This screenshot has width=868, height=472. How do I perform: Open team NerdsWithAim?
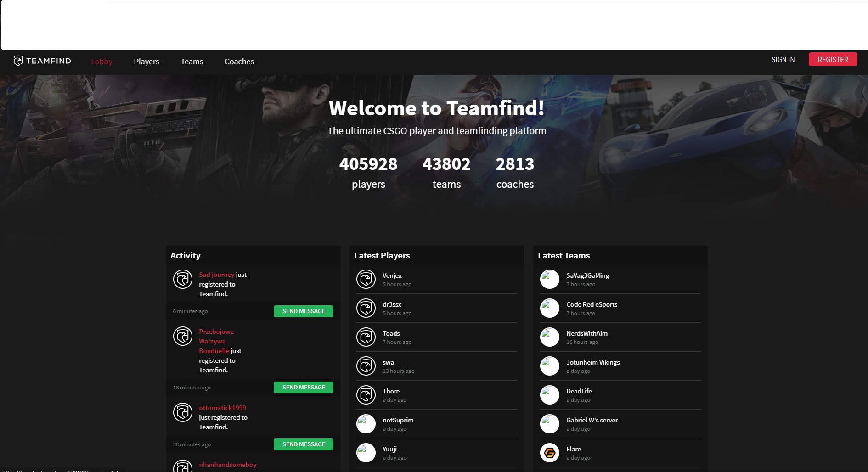587,333
